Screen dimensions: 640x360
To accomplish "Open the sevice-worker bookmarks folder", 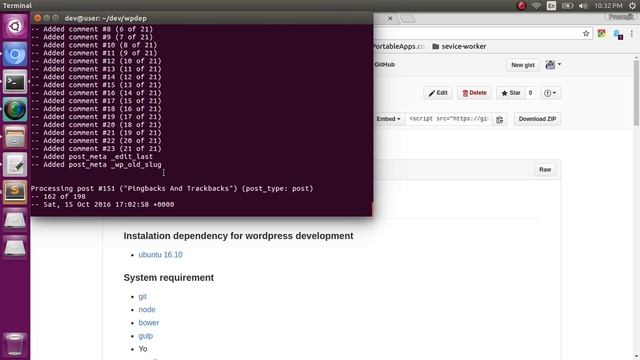I will coord(459,47).
